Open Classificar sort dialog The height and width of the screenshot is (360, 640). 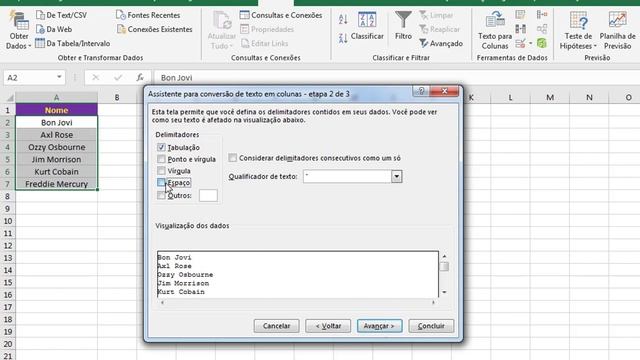click(367, 26)
